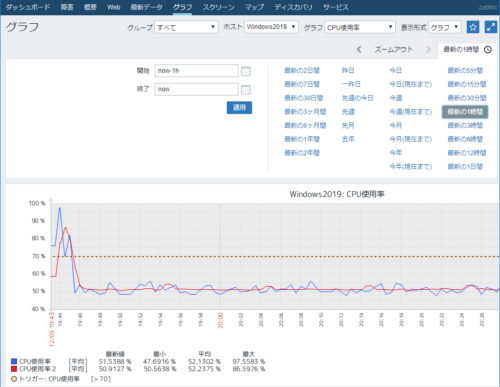Open the Web menu item
This screenshot has height=387, width=500.
114,7
